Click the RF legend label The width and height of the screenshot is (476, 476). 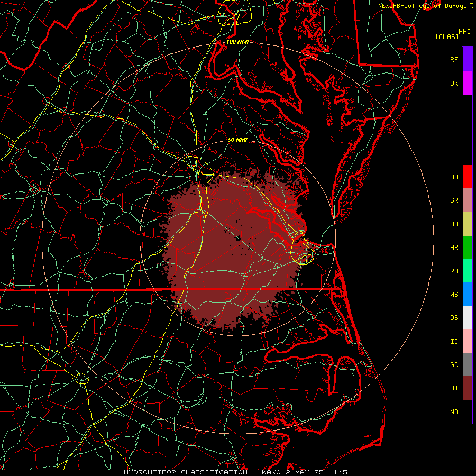pyautogui.click(x=454, y=59)
